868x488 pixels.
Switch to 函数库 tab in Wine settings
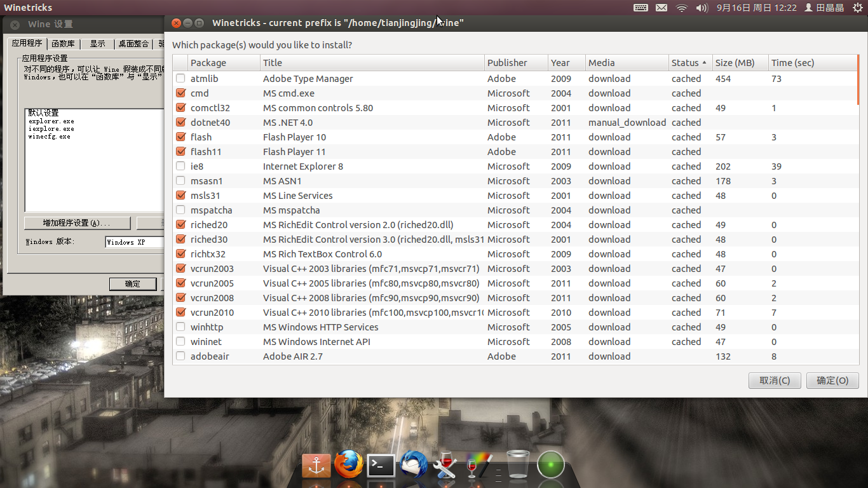tap(63, 44)
